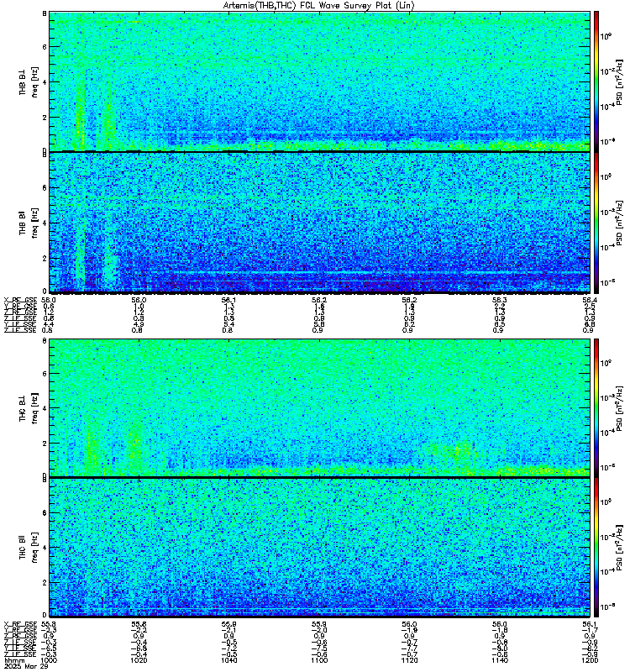630x672 pixels.
Task: Click THC X_RE_GSE value "55.8" at 1000
Action: 49,624
